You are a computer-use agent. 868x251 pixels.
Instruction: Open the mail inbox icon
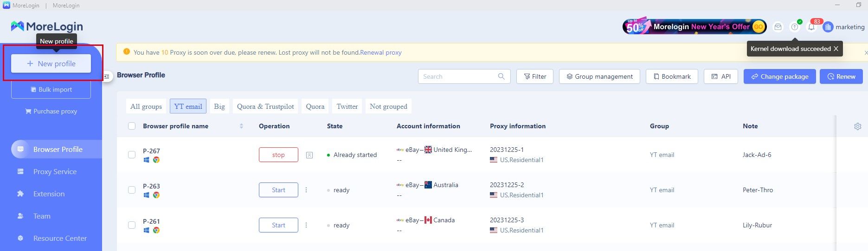coord(778,27)
